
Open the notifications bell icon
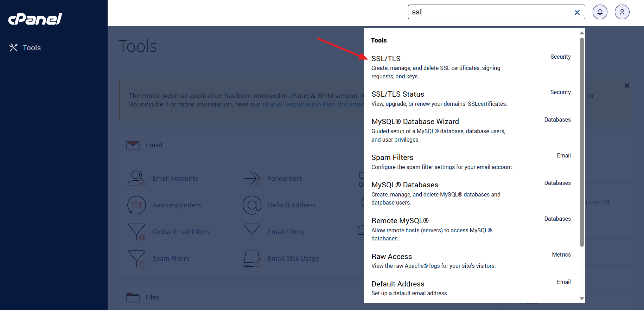(600, 12)
